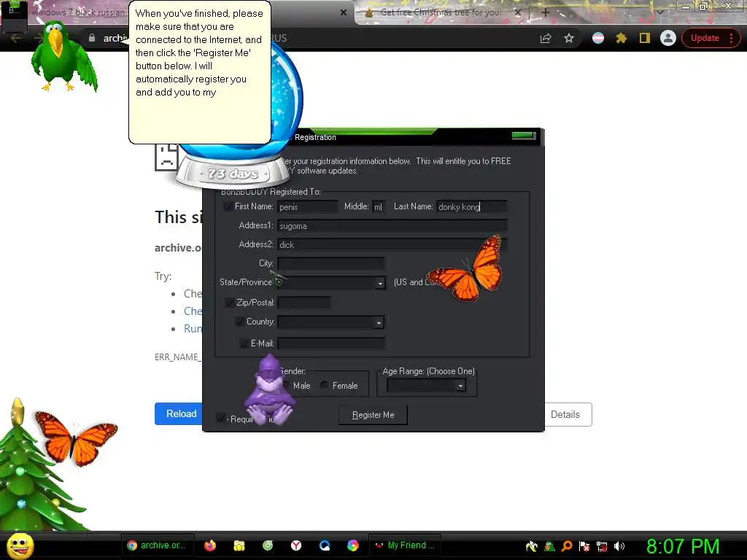The width and height of the screenshot is (747, 560).
Task: Open the Country dropdown
Action: 379,323
